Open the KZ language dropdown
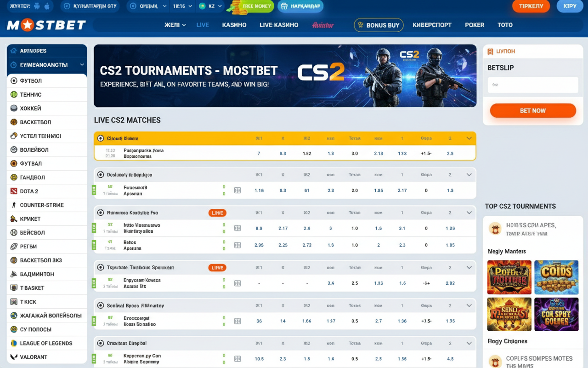The height and width of the screenshot is (368, 588). [x=211, y=6]
